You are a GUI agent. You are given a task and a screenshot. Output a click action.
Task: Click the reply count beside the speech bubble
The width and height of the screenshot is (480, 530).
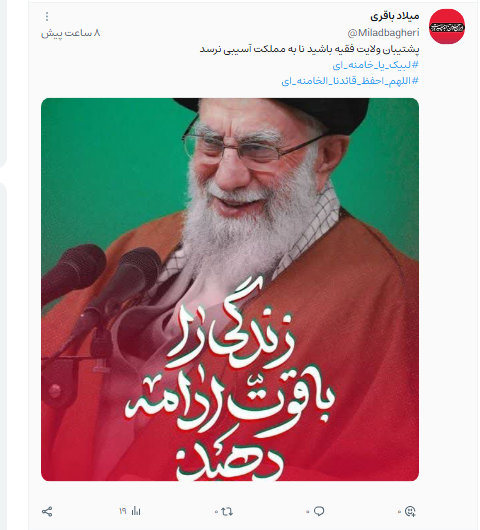[x=308, y=512]
